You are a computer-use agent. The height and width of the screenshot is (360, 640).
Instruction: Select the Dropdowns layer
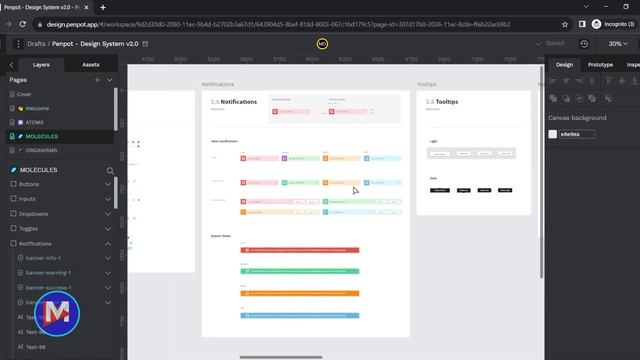tap(33, 214)
